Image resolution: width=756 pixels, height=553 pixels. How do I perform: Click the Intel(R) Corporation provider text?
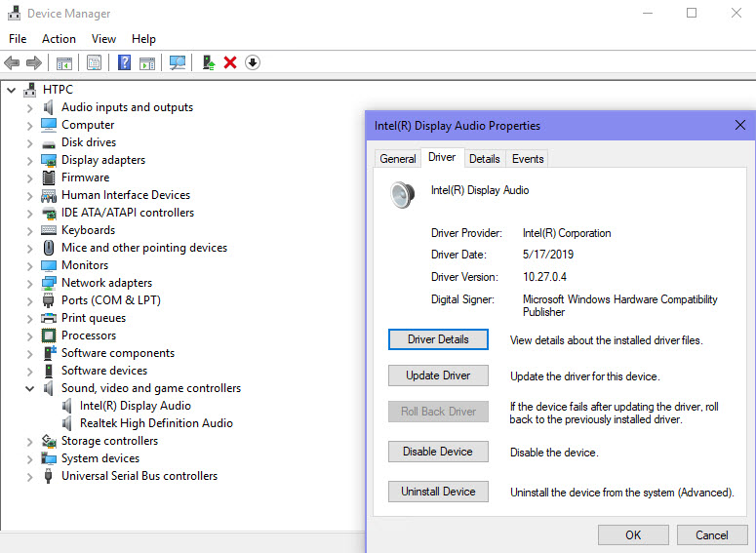pos(567,233)
